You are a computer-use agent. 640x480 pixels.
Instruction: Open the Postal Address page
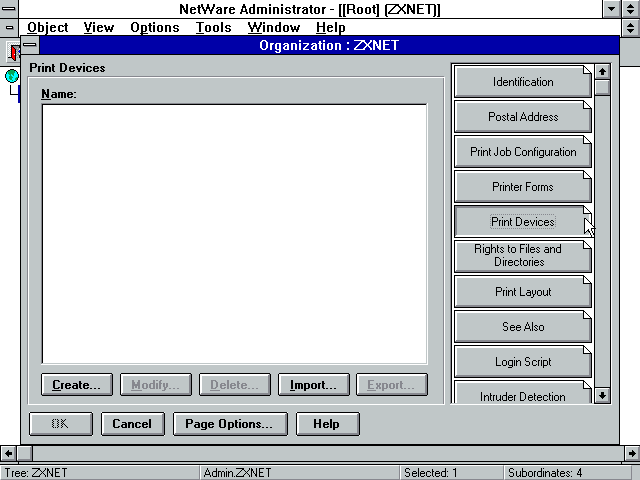tap(522, 117)
